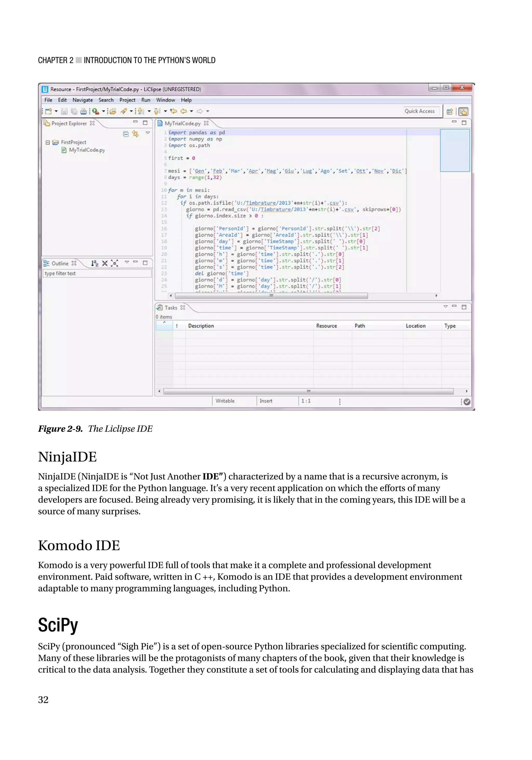Open the Back history dropdown arrow

pos(191,111)
